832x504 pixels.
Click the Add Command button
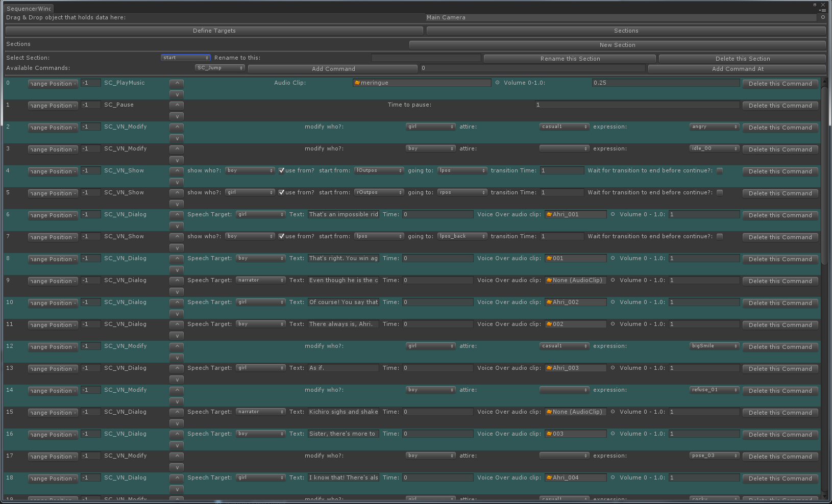[x=333, y=69]
